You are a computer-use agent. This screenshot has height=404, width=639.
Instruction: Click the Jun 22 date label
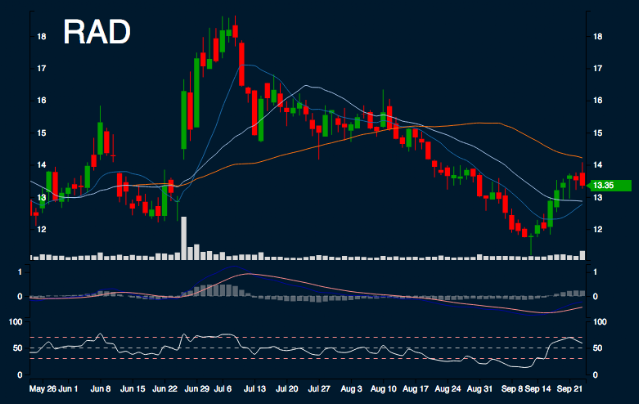pos(165,389)
